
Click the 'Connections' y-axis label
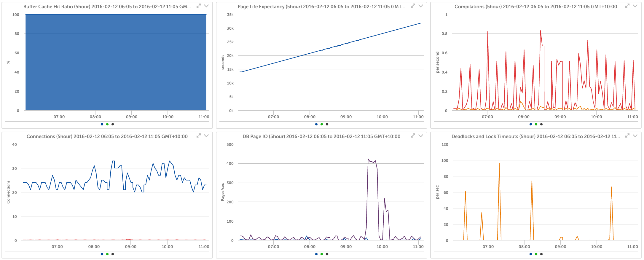point(8,192)
